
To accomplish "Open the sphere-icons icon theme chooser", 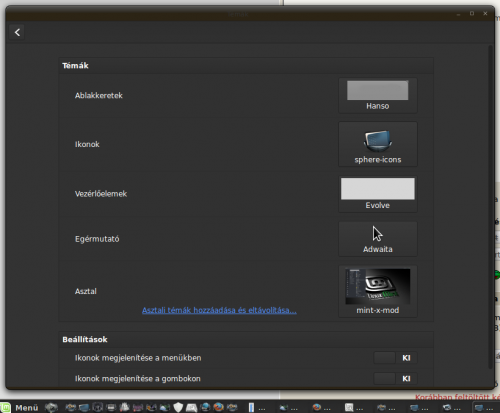I will tap(378, 144).
